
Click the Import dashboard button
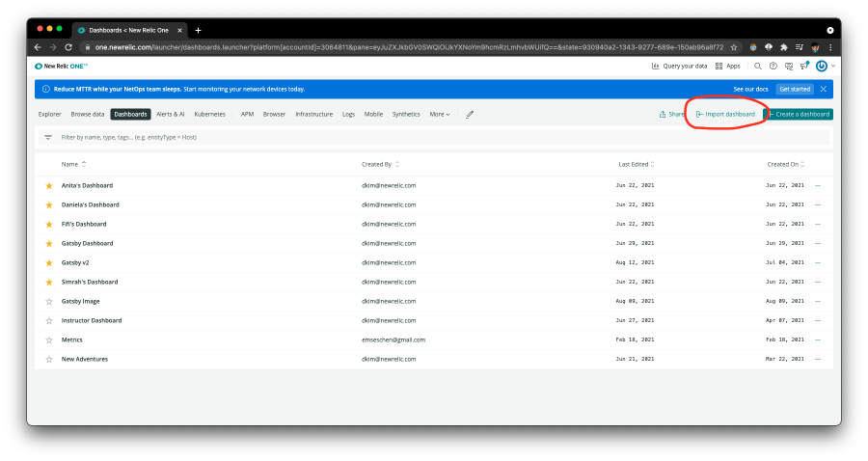click(x=725, y=114)
